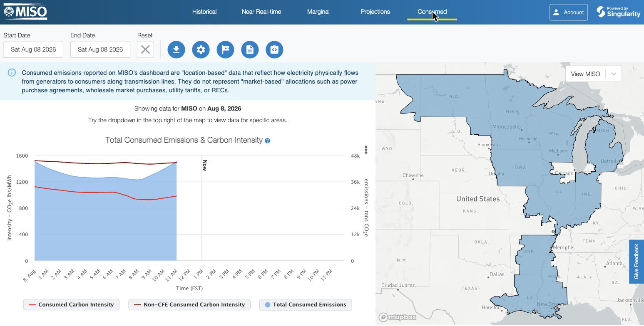The image size is (644, 326).
Task: Click the Sioux Falls label on map
Action: click(x=489, y=145)
